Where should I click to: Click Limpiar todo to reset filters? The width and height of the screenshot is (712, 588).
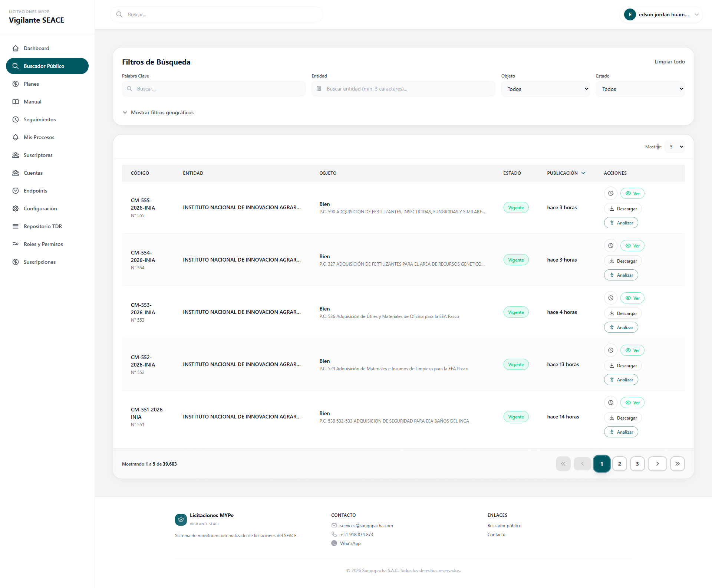[669, 62]
